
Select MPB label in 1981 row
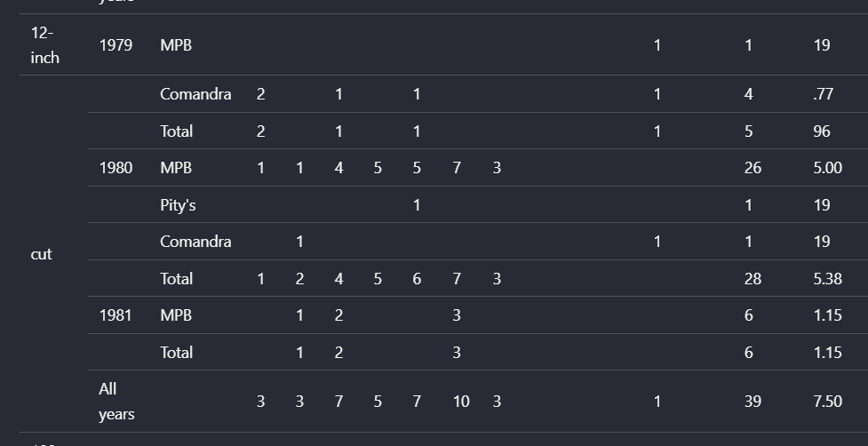176,315
